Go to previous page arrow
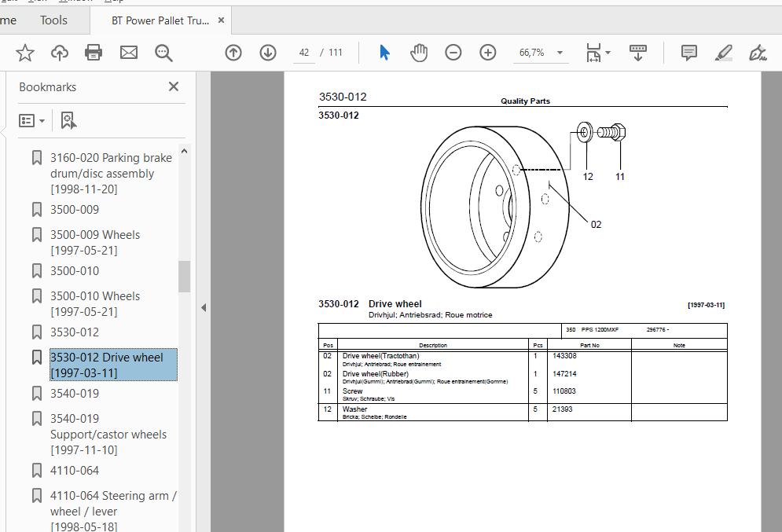The width and height of the screenshot is (782, 532). coord(233,53)
